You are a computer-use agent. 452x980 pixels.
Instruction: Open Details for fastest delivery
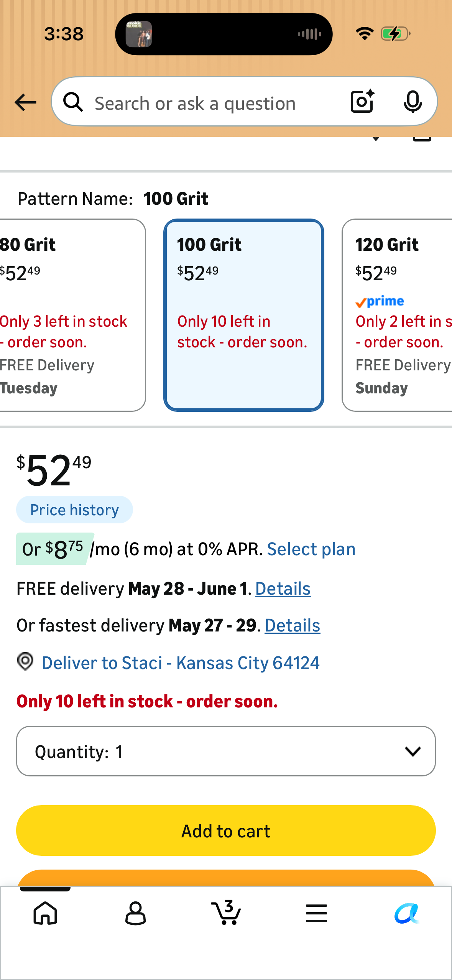point(293,625)
